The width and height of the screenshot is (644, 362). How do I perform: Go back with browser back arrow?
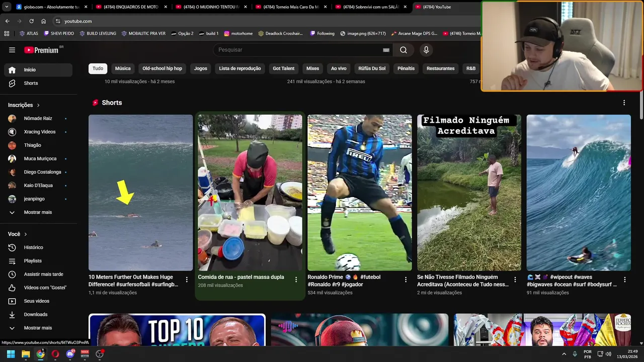click(7, 21)
